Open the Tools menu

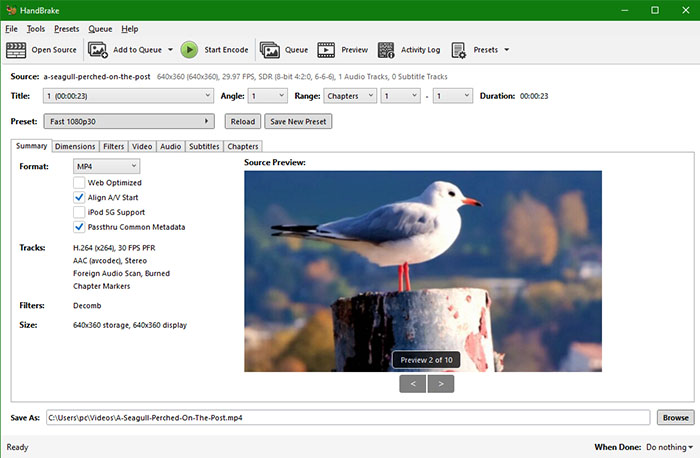pyautogui.click(x=36, y=29)
